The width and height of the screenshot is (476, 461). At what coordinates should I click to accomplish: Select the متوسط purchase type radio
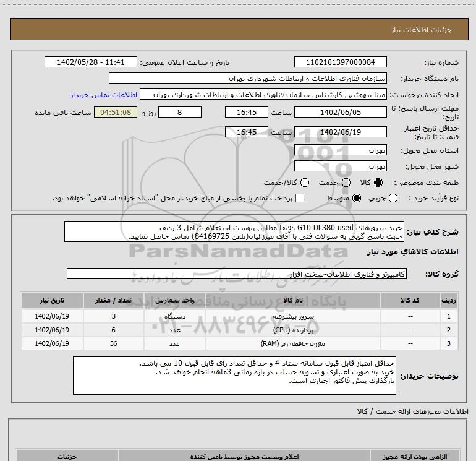pyautogui.click(x=357, y=198)
